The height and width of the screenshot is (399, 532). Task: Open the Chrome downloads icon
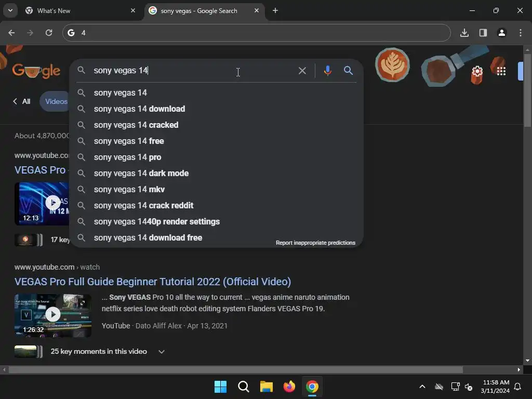464,33
